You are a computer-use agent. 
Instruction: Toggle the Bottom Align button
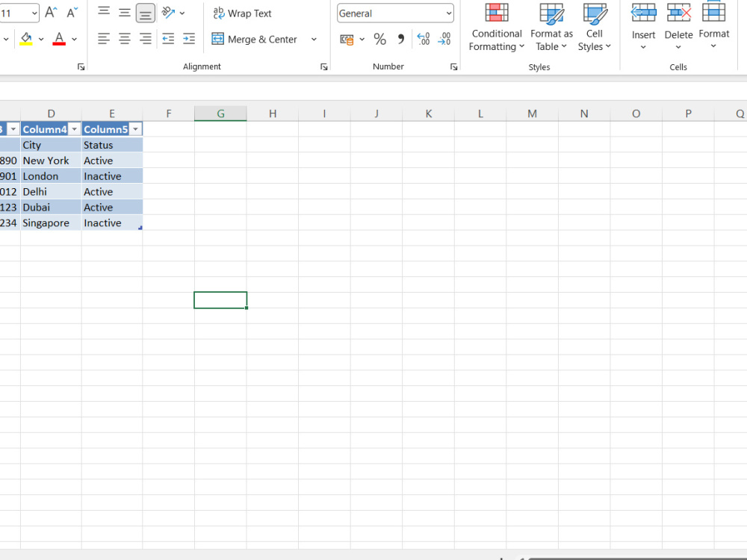tap(146, 13)
